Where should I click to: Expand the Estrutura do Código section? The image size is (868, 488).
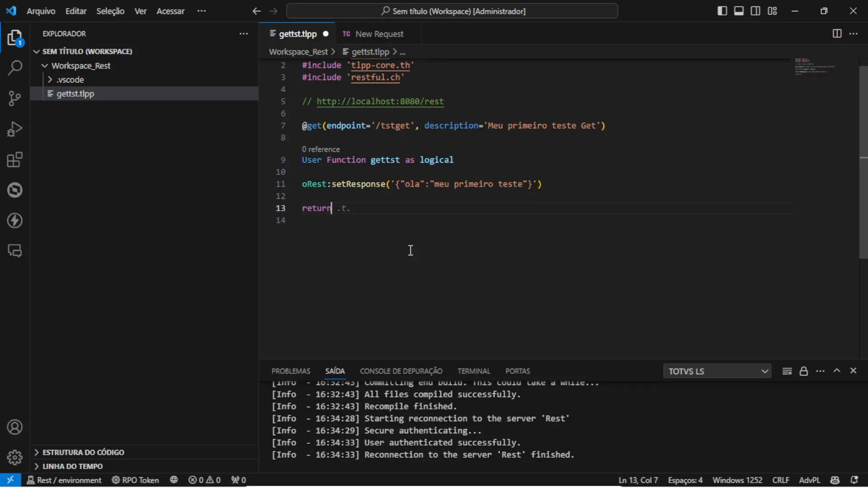coord(83,452)
